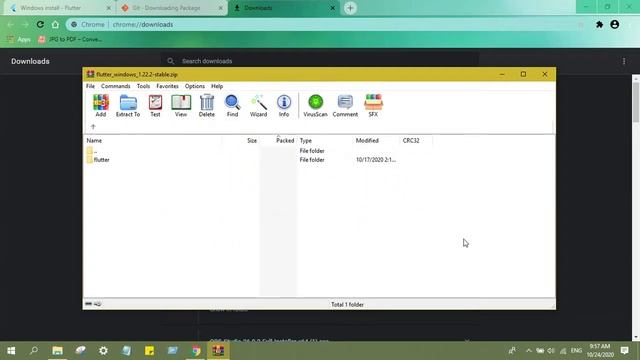
Task: Click the drive icon in WinRAR status bar
Action: [89, 304]
